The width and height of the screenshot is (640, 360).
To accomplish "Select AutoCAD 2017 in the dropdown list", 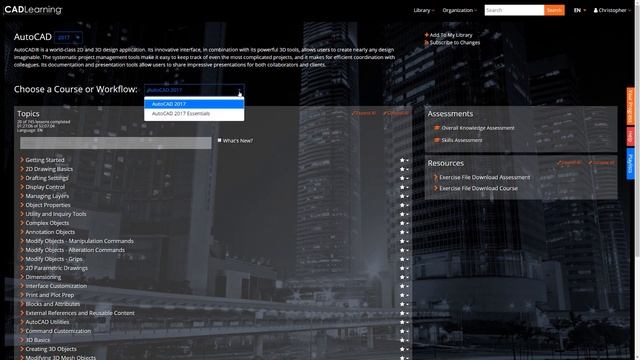I will (194, 104).
